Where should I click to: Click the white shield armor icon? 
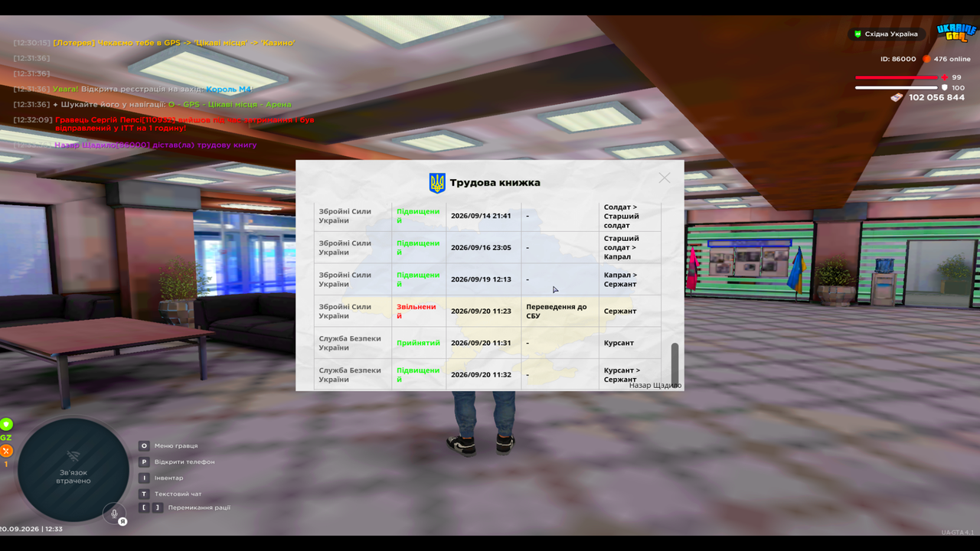pos(945,88)
